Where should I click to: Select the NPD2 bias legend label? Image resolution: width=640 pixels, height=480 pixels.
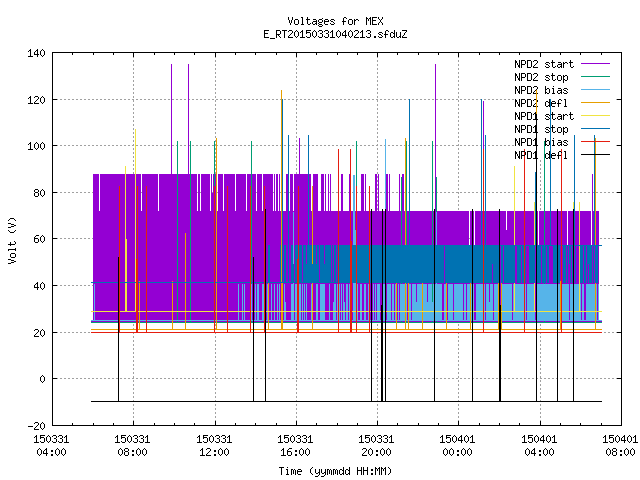pos(541,90)
